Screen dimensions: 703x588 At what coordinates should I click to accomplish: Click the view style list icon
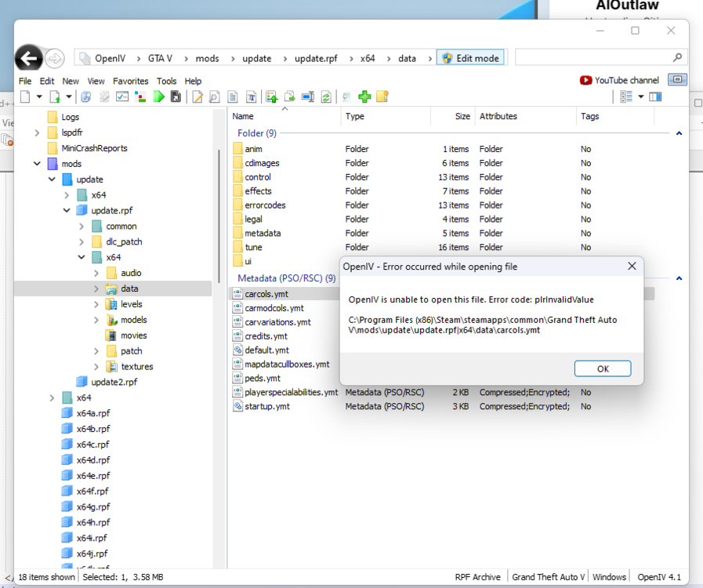[x=625, y=96]
